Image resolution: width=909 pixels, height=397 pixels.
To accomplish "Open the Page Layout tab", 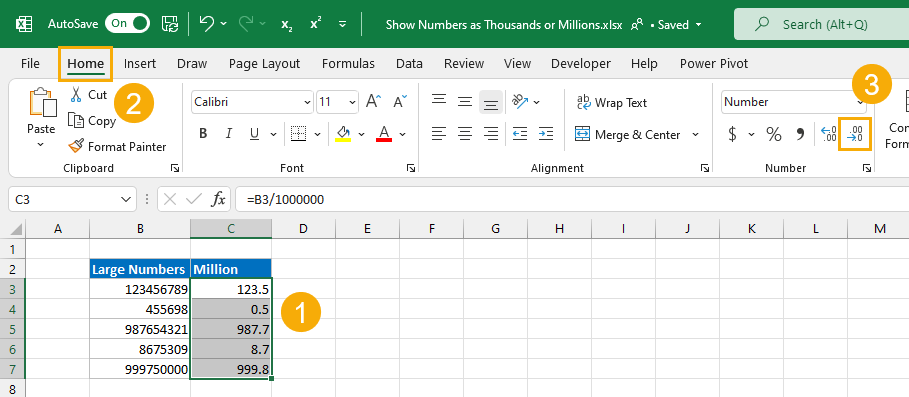I will click(x=264, y=64).
